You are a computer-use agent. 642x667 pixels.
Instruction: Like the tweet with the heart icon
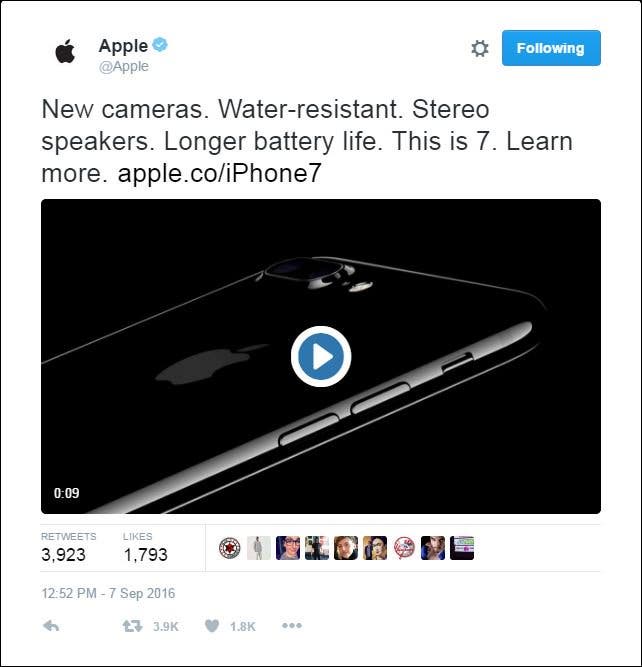pos(212,626)
